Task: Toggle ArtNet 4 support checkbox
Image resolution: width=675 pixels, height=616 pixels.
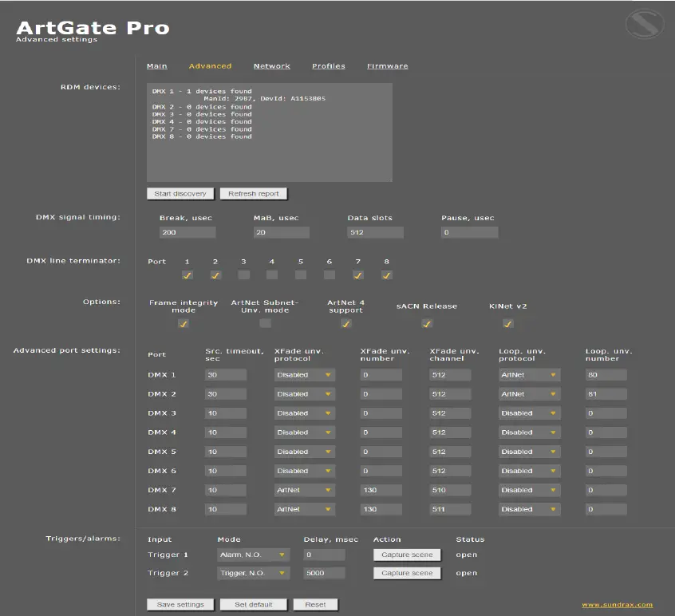Action: [x=346, y=324]
